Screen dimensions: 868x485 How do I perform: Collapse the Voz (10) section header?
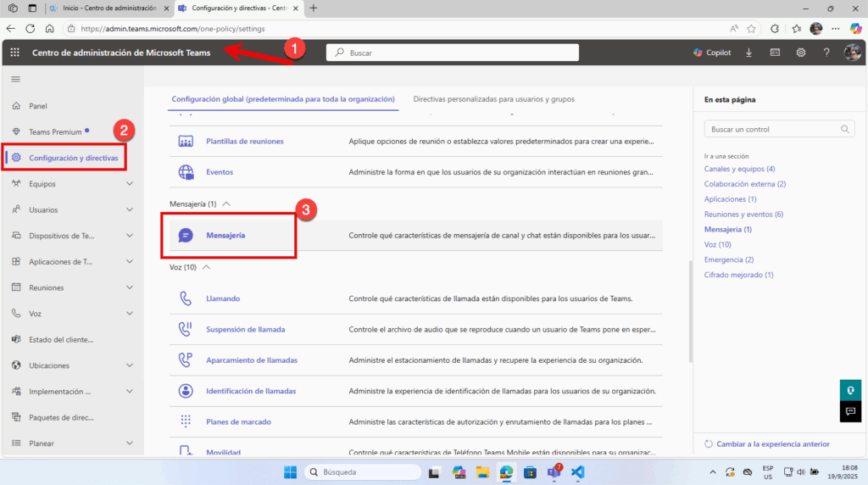click(206, 267)
